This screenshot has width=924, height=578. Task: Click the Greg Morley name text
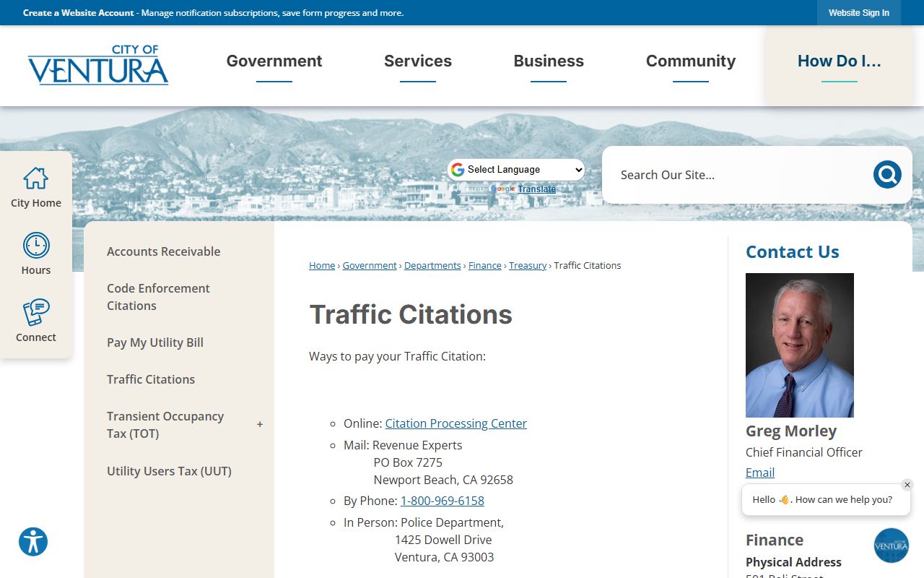(x=791, y=431)
